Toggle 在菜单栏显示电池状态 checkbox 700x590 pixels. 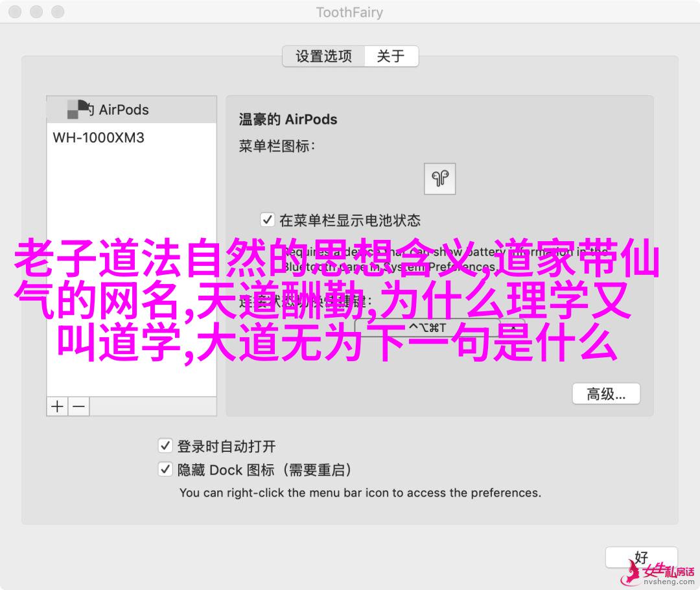coord(267,220)
